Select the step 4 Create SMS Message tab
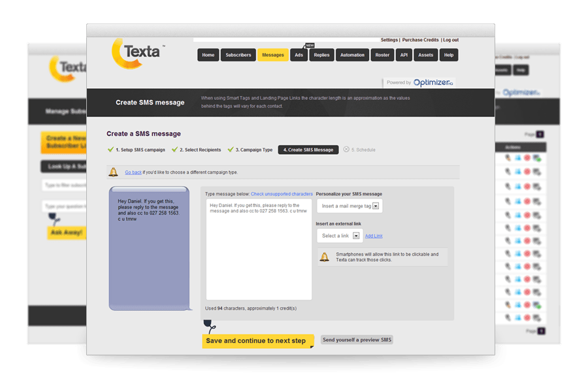The width and height of the screenshot is (588, 392). tap(308, 150)
